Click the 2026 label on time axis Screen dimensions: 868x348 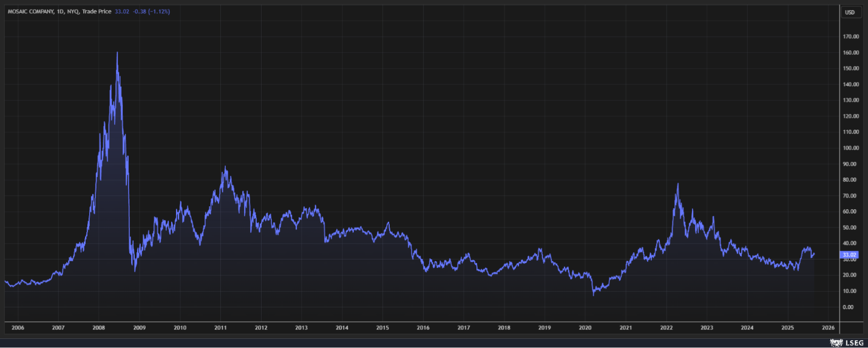point(828,327)
